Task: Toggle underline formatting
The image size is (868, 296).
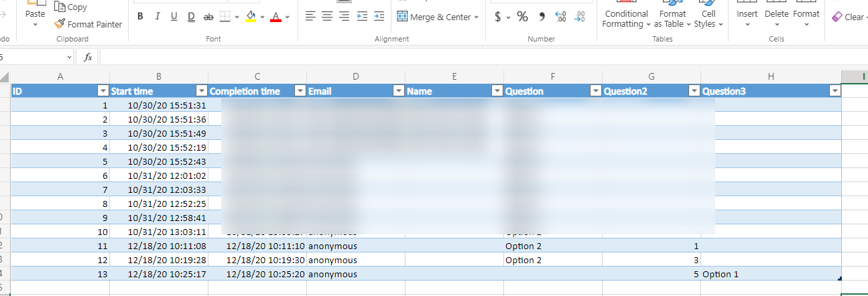Action: (174, 17)
